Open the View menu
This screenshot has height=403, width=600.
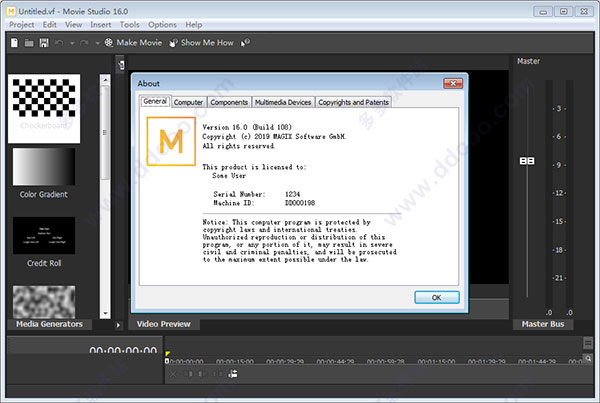click(x=73, y=25)
